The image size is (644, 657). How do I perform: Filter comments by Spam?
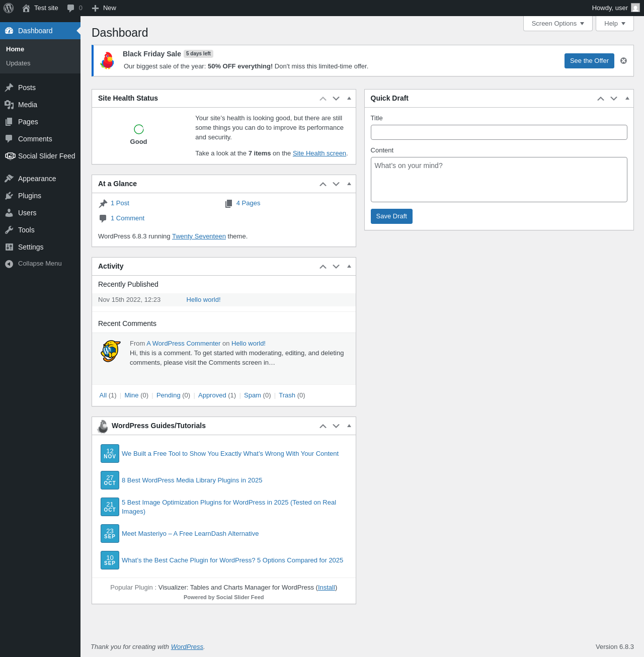(x=253, y=395)
